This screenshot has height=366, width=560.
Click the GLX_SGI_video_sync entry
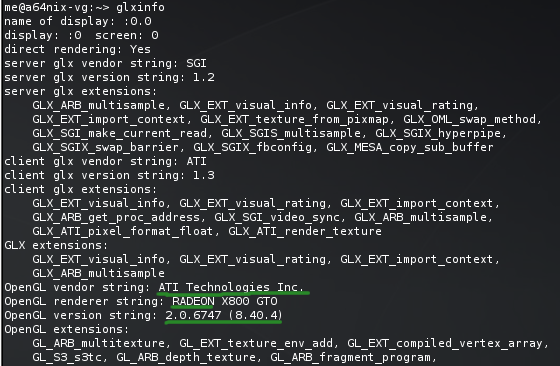click(x=277, y=217)
